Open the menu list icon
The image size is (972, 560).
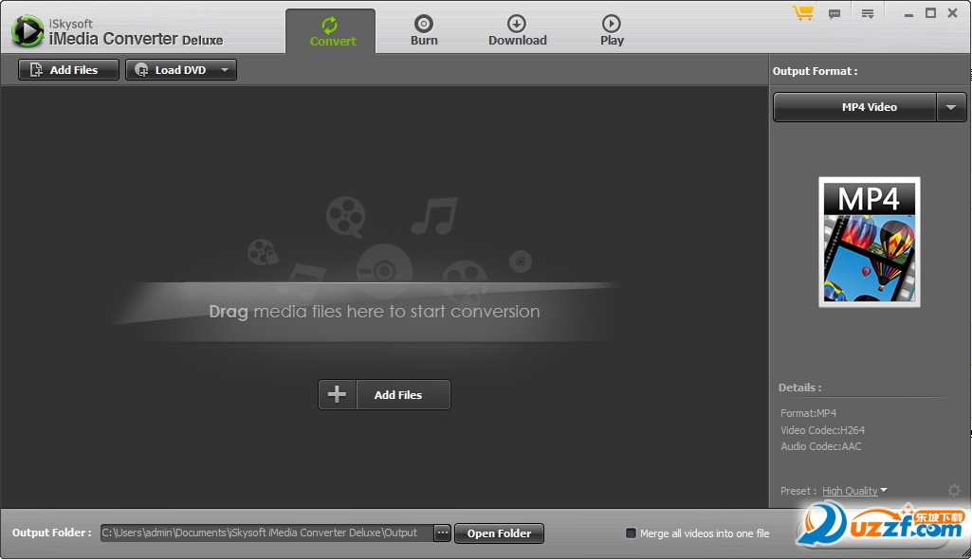click(x=868, y=13)
